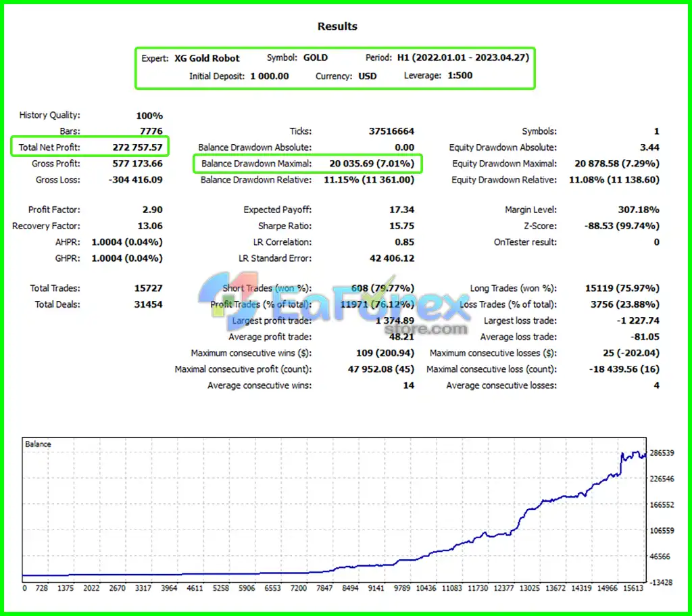This screenshot has width=692, height=616.
Task: Click the "Balance Drawdown Maximal:" label
Action: tap(256, 164)
